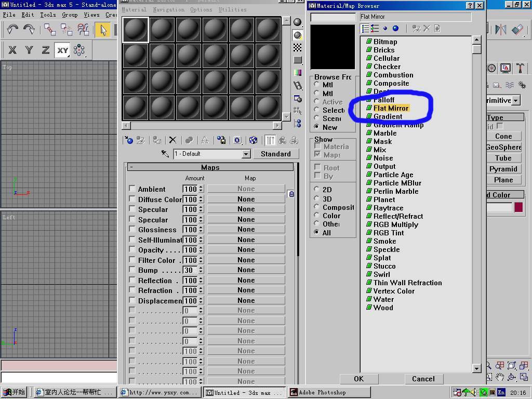The width and height of the screenshot is (532, 399).
Task: Click the Undo arrow in main toolbar
Action: pos(12,30)
